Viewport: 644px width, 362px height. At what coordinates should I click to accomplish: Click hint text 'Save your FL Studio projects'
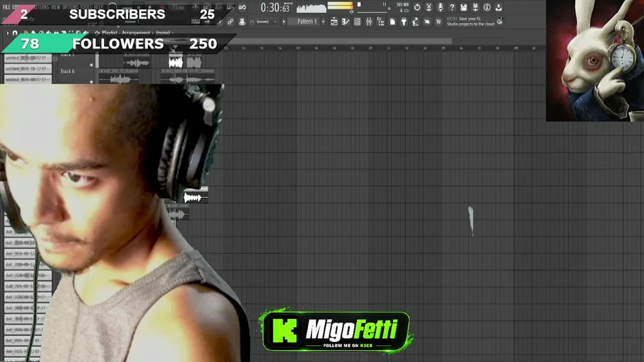coord(470,21)
